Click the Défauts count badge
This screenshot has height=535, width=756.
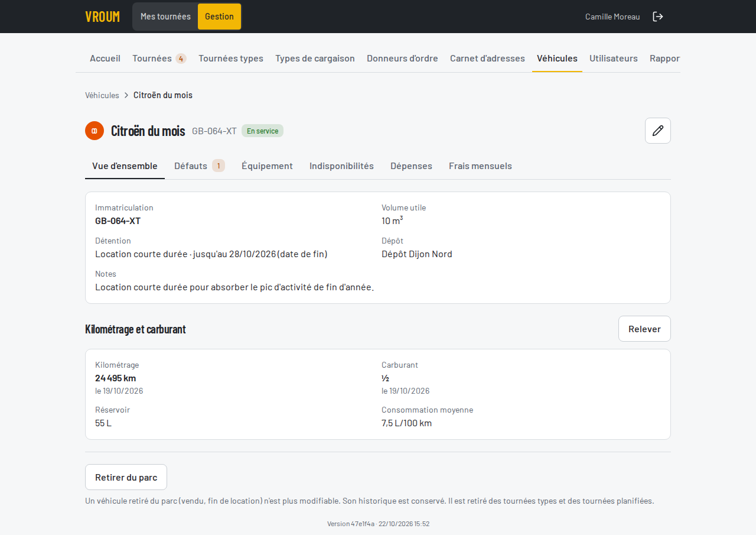coord(219,166)
